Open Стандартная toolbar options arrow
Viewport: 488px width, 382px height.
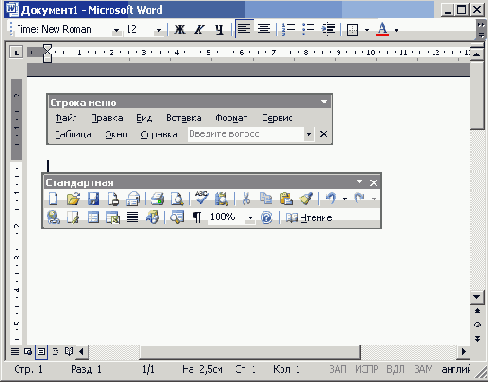pyautogui.click(x=359, y=182)
